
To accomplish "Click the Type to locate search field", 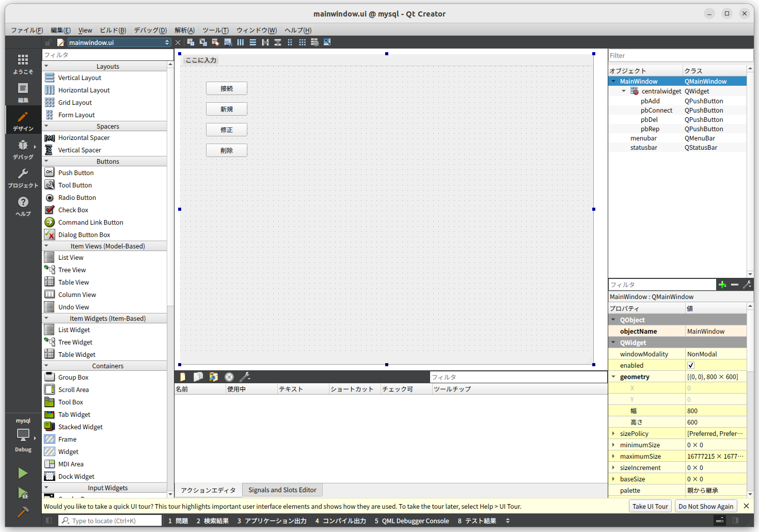I will click(x=110, y=521).
